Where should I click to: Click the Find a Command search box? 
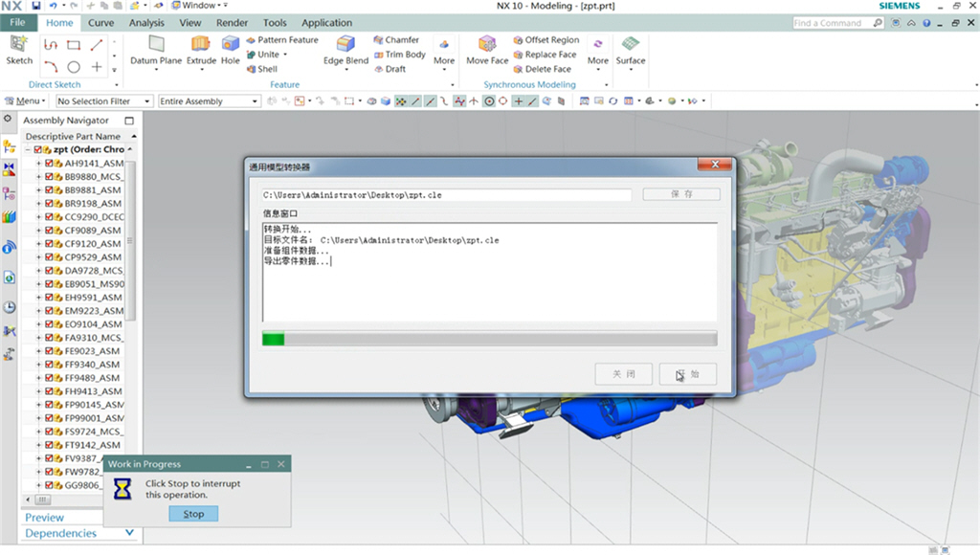point(838,23)
